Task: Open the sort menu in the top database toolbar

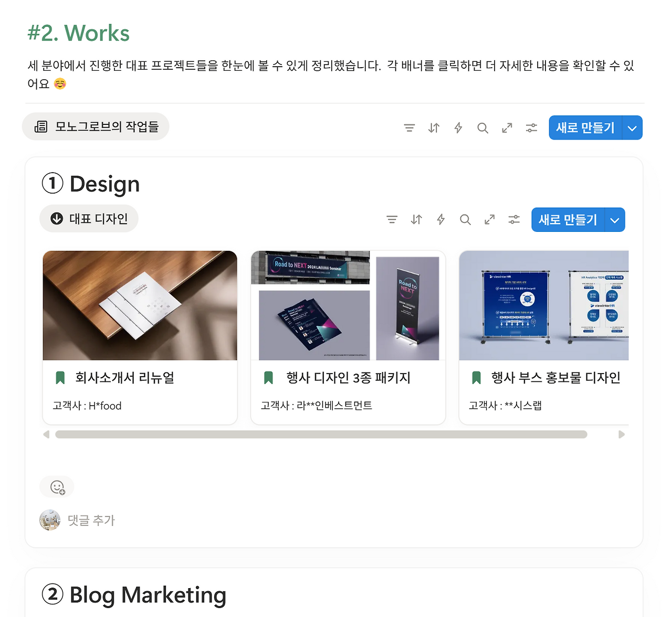Action: click(x=434, y=127)
